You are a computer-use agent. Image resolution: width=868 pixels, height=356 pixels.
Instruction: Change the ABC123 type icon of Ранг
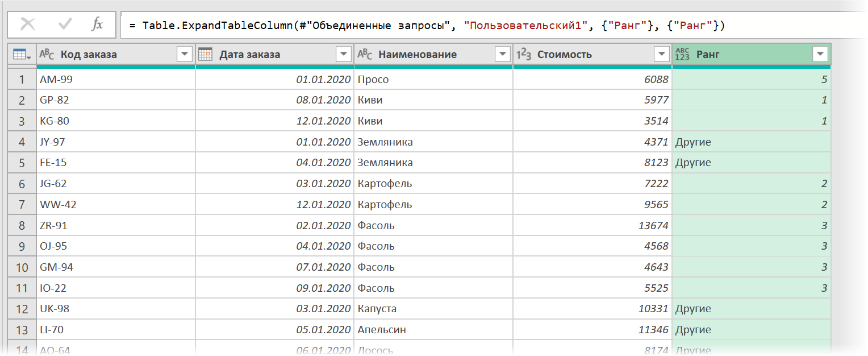click(x=682, y=55)
